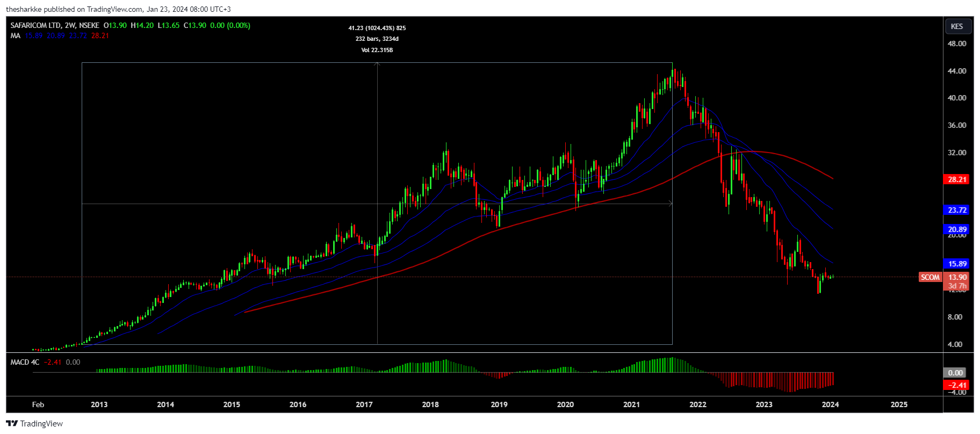Click the red -2.41 MACD axis tag

pyautogui.click(x=956, y=385)
